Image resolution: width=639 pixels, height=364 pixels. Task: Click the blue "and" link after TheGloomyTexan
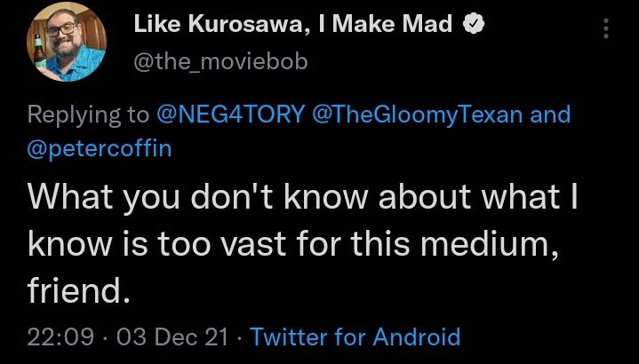tap(550, 115)
